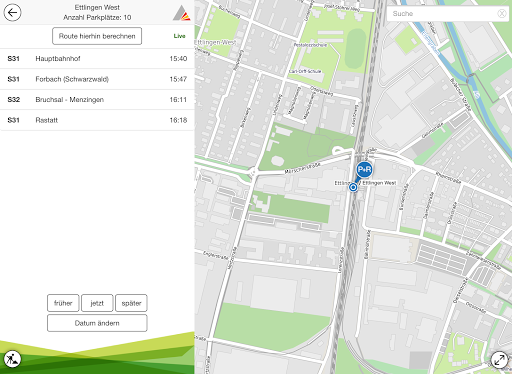Tap the Ettlingen West stop circle marker
The width and height of the screenshot is (512, 374).
353,187
